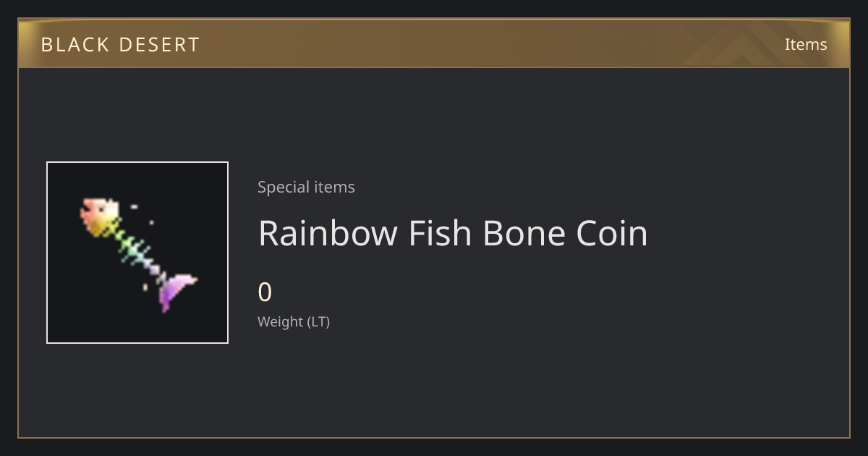Click the purple fish tail in icon
The width and height of the screenshot is (868, 456).
[176, 292]
